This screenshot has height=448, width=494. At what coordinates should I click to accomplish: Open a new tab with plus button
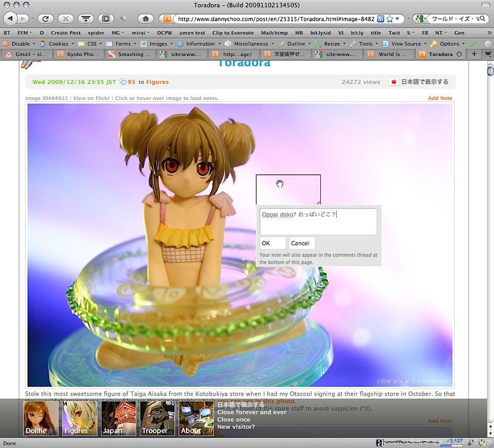(x=474, y=54)
